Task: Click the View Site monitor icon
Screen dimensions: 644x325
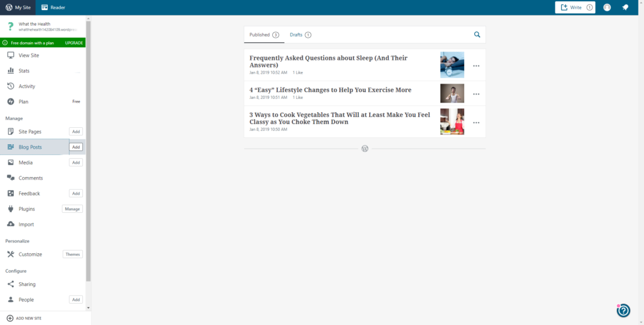Action: click(x=11, y=55)
